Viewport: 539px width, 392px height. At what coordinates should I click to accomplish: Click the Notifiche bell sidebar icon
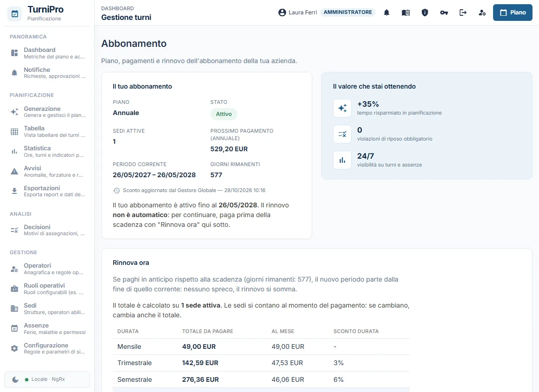pyautogui.click(x=14, y=73)
